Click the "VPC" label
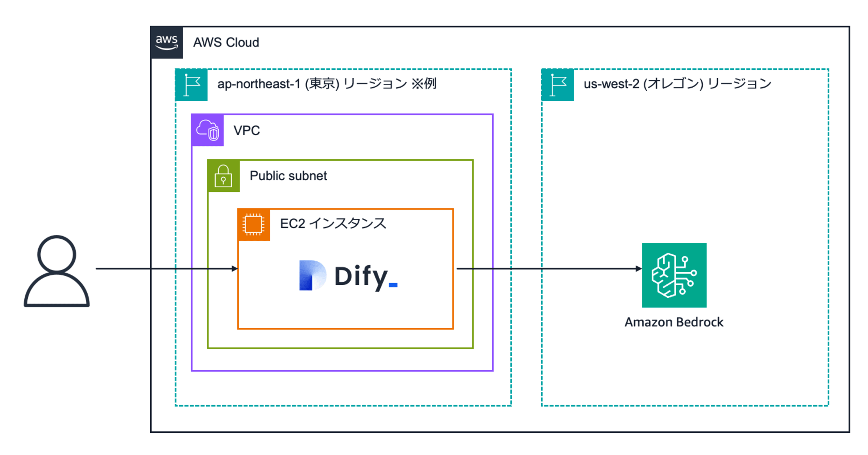This screenshot has height=455, width=868. click(247, 131)
